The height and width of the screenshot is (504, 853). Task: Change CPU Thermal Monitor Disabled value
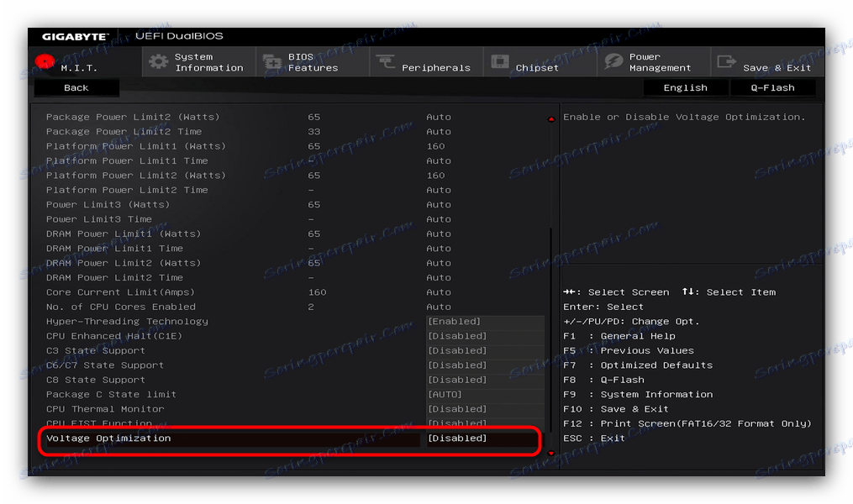485,409
